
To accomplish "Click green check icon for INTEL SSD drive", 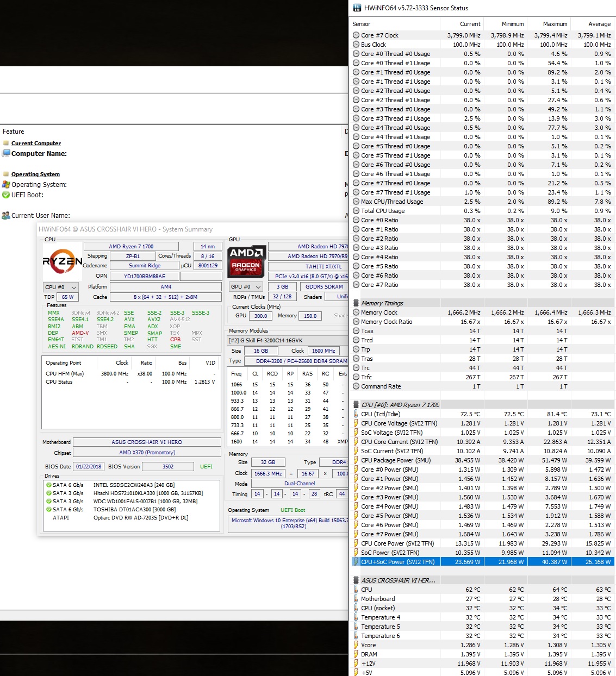I will click(x=49, y=485).
